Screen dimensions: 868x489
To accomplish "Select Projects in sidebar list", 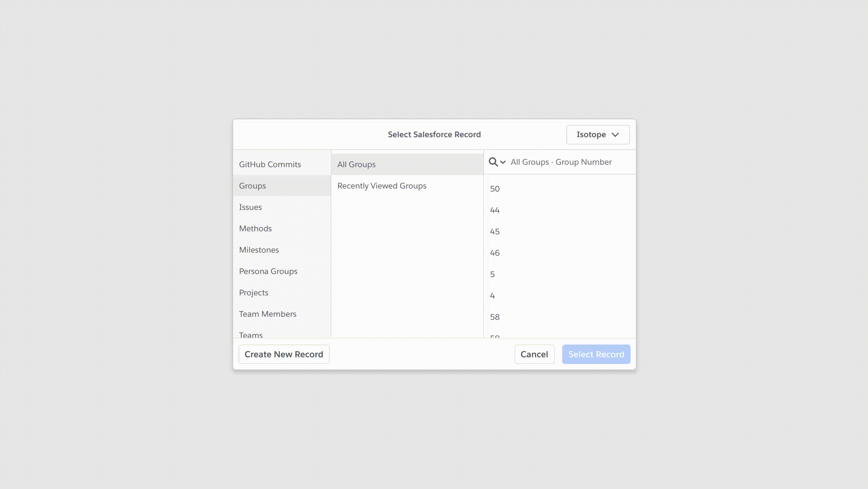I will pyautogui.click(x=253, y=293).
